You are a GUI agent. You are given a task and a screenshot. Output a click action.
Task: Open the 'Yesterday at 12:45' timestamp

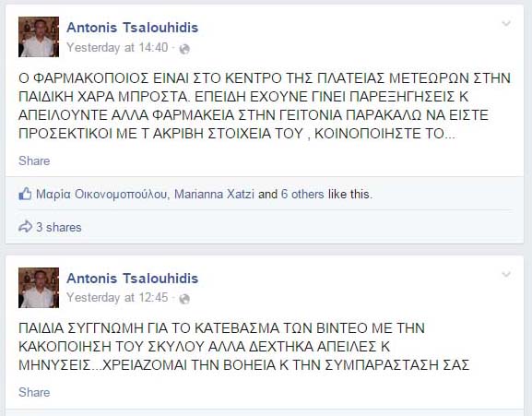coord(117,298)
